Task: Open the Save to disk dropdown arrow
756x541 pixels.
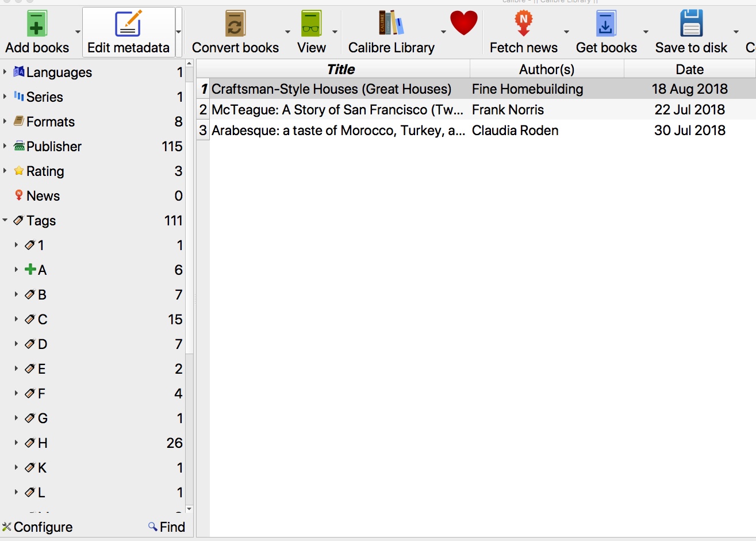Action: click(x=736, y=32)
